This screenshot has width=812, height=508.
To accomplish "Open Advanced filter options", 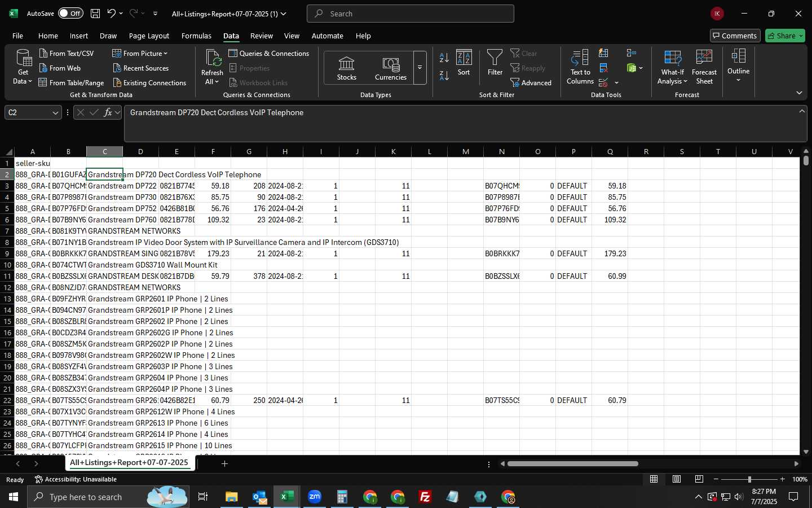I will click(x=531, y=82).
